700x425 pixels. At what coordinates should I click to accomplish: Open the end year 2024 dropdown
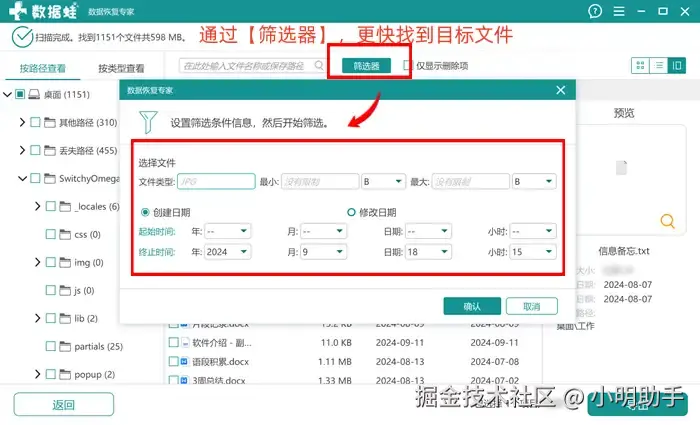pos(227,252)
